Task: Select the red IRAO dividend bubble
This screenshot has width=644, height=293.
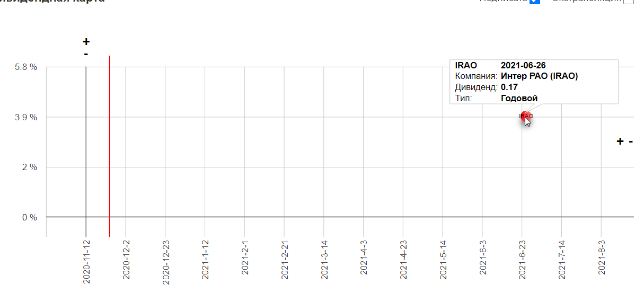Action: click(x=526, y=116)
